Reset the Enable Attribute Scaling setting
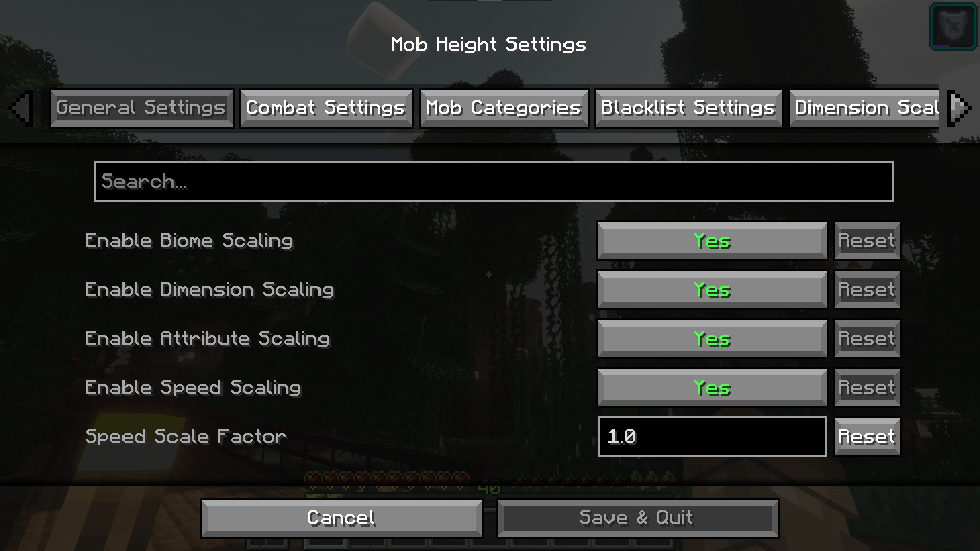This screenshot has height=551, width=980. click(866, 338)
